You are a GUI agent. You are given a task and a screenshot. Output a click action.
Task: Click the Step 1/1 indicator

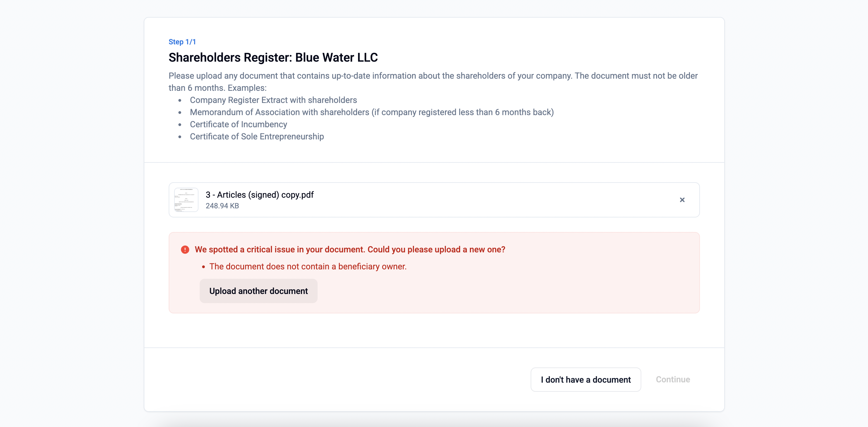(x=182, y=42)
